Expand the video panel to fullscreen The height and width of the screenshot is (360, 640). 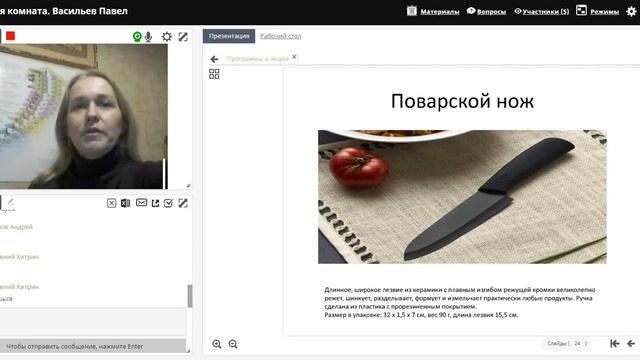click(183, 37)
